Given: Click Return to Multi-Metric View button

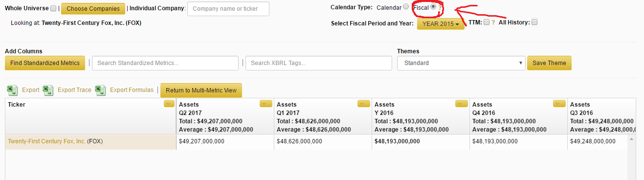Looking at the screenshot, I should pyautogui.click(x=201, y=90).
